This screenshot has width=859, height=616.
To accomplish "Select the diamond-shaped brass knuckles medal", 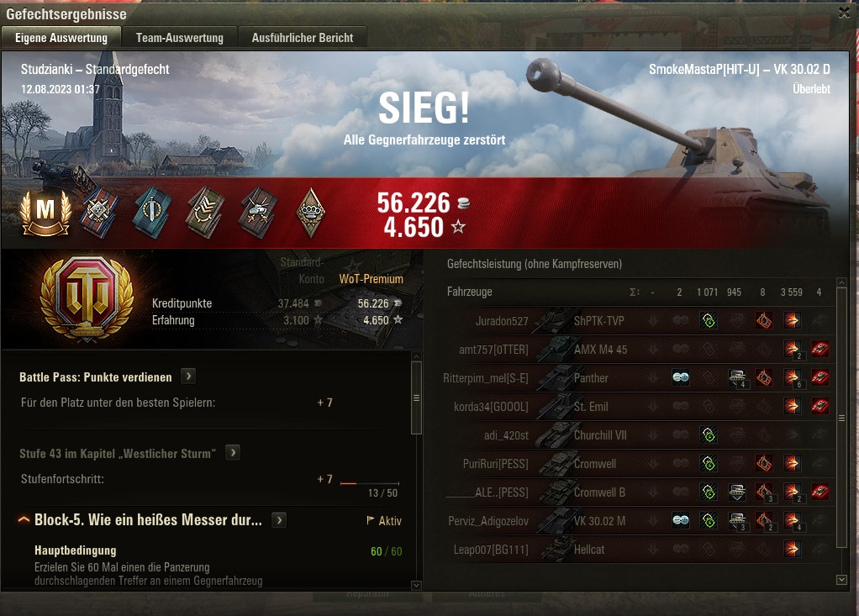I will coord(311,213).
